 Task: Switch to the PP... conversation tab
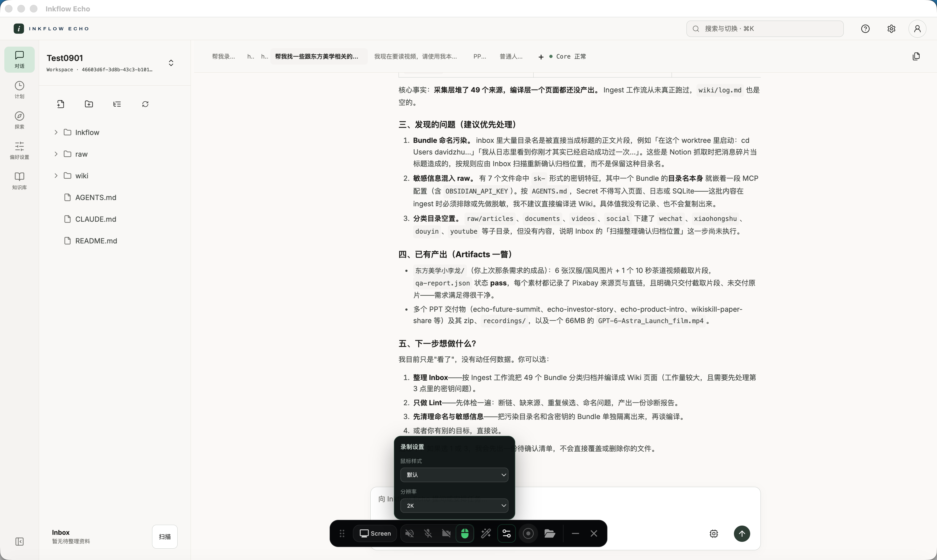(480, 57)
